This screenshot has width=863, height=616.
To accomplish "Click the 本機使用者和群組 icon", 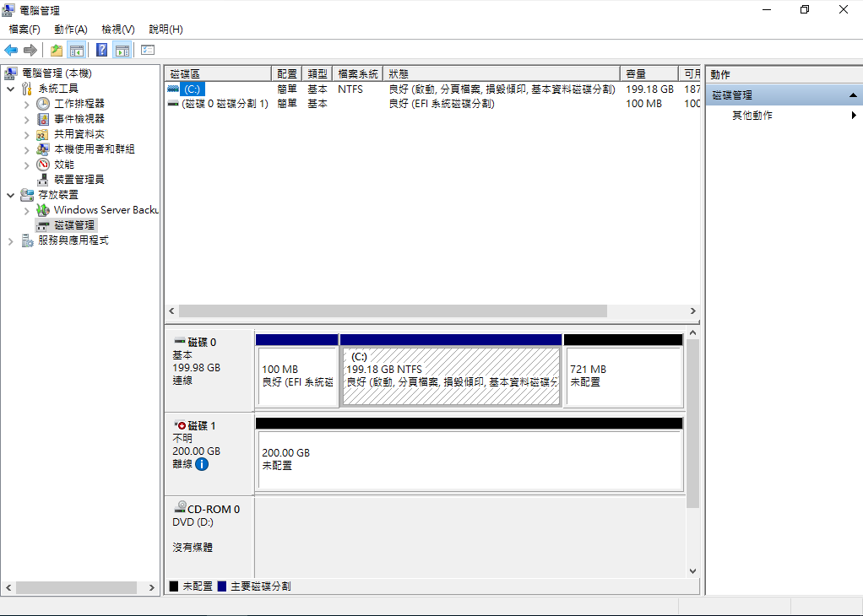I will pos(43,149).
